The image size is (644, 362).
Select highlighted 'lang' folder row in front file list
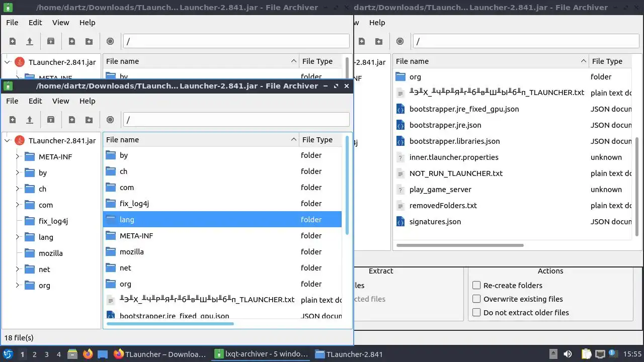pos(222,220)
